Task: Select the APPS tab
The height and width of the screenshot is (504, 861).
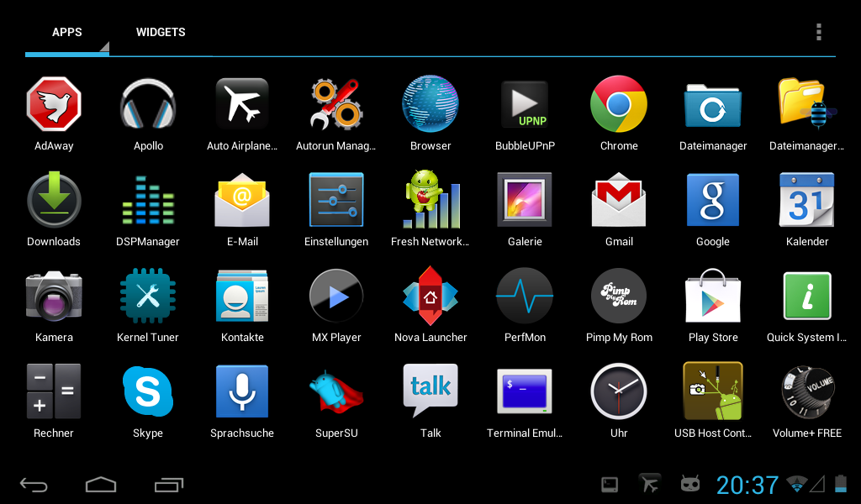Action: (x=67, y=33)
